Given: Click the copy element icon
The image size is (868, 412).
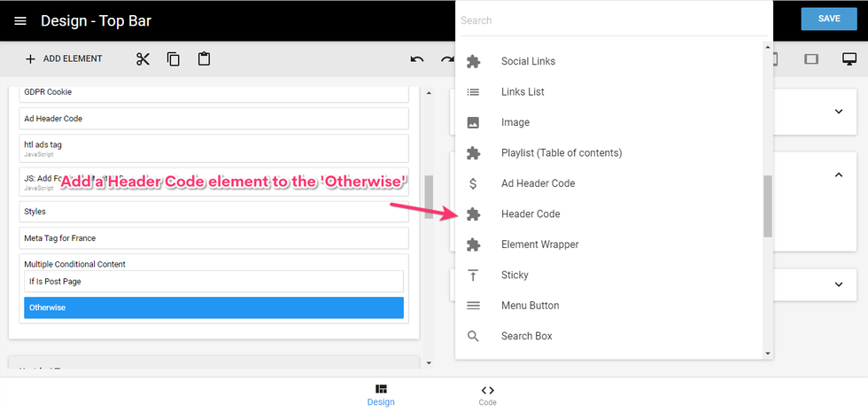Looking at the screenshot, I should click(174, 59).
